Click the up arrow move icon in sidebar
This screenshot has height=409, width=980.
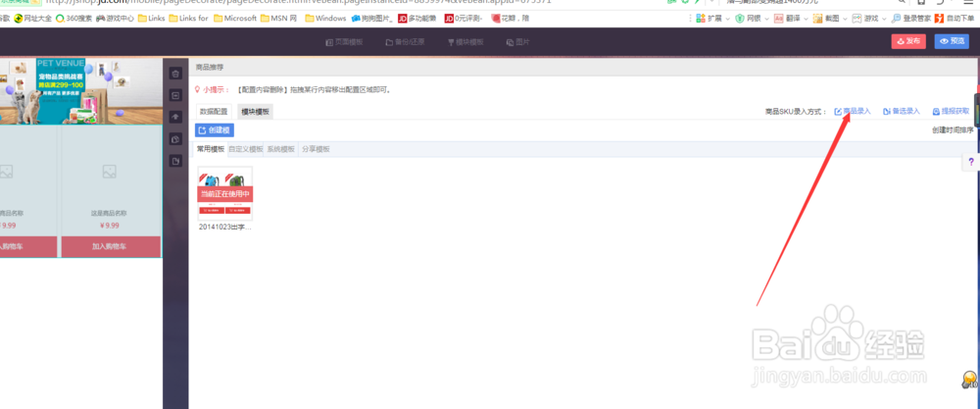coord(175,117)
